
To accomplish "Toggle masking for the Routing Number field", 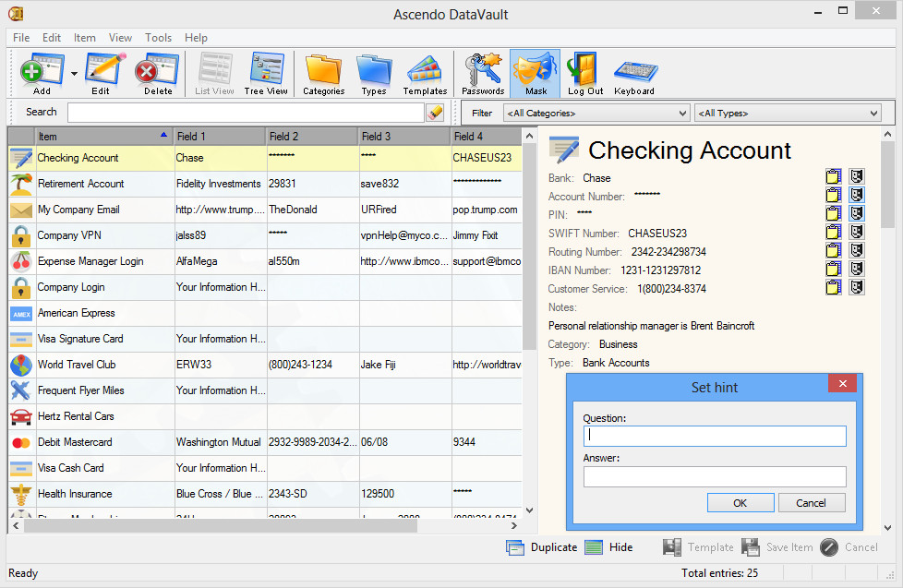I will [857, 250].
